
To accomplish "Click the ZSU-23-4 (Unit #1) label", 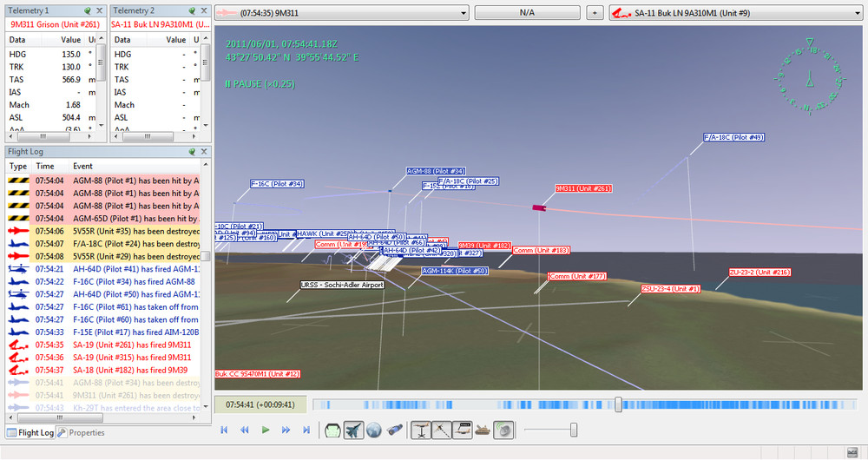I will click(x=670, y=289).
